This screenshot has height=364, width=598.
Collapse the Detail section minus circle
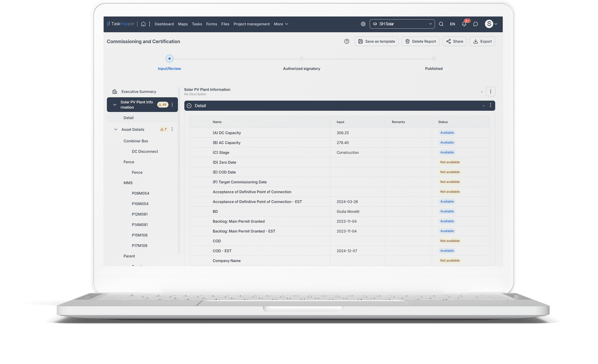coord(189,106)
